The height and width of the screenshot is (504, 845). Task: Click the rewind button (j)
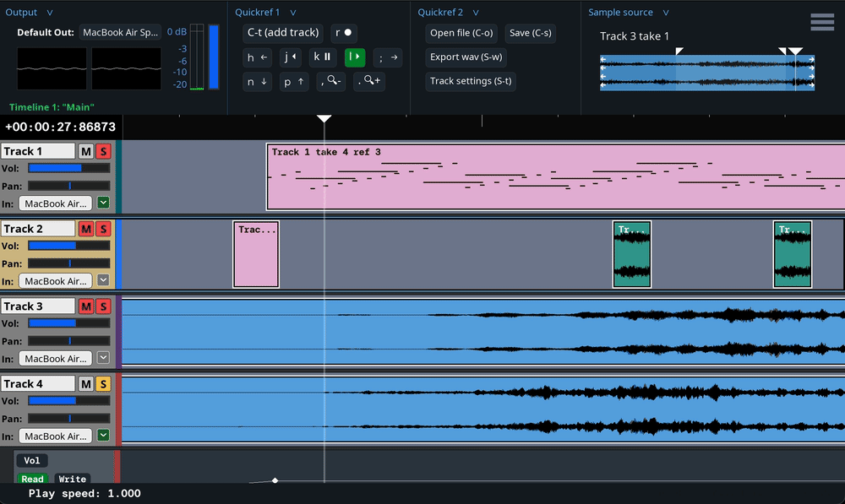[x=290, y=57]
